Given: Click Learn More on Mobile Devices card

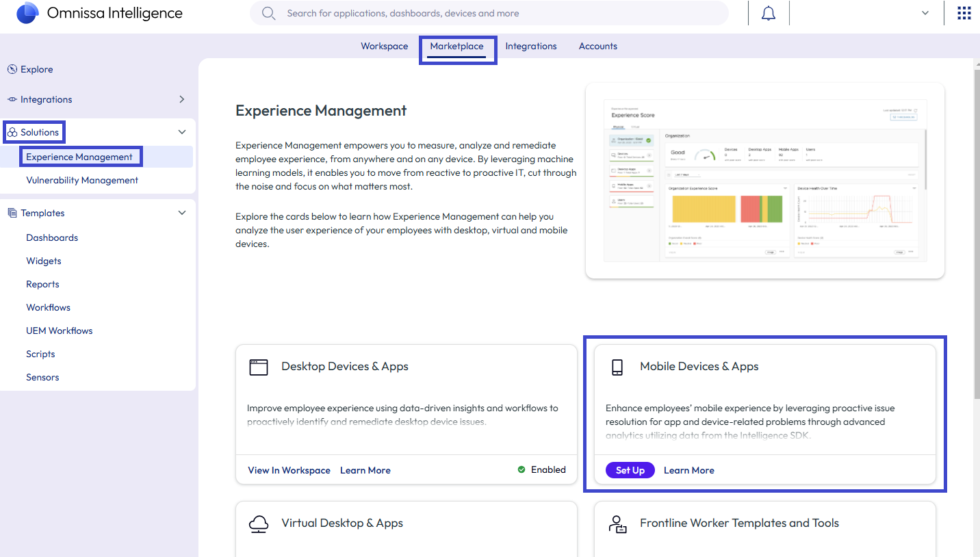Looking at the screenshot, I should 689,470.
